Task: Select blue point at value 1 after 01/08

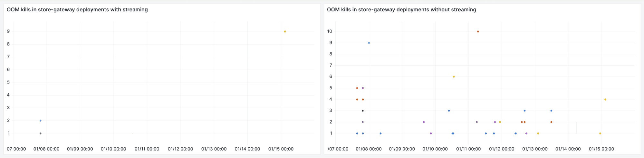Action: tap(380, 133)
